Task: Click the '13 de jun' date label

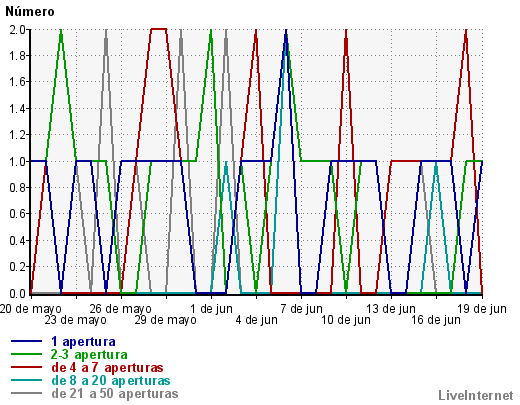Action: point(391,309)
